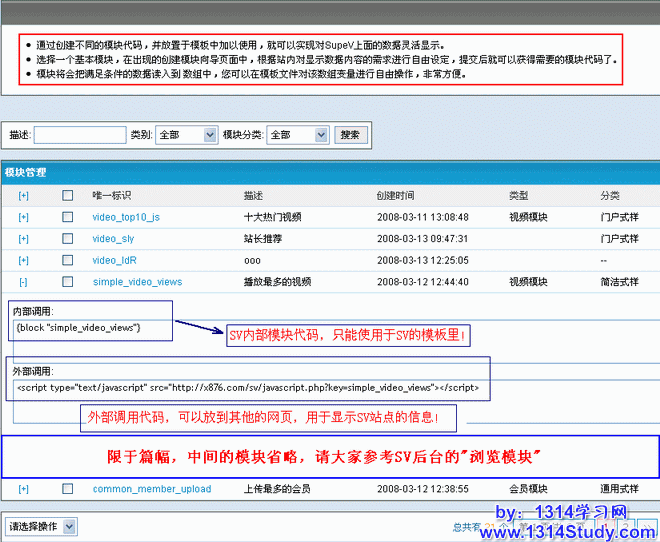Screen dimensions: 660x542
Task: Open the common_member_upload module link
Action: point(152,489)
